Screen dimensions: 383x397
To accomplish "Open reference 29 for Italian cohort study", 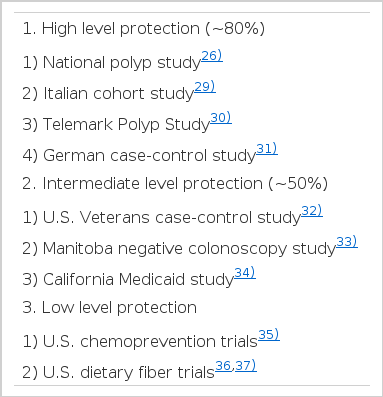I will point(205,87).
